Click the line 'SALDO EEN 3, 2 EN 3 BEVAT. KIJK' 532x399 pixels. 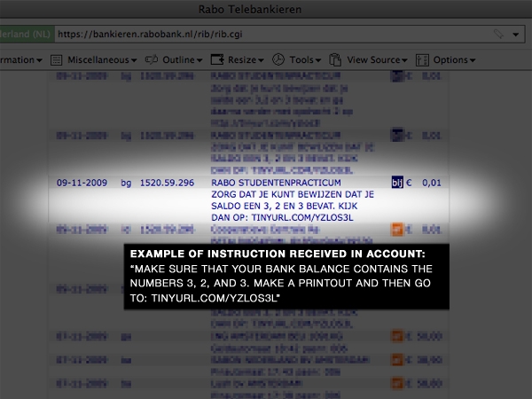[x=285, y=206]
